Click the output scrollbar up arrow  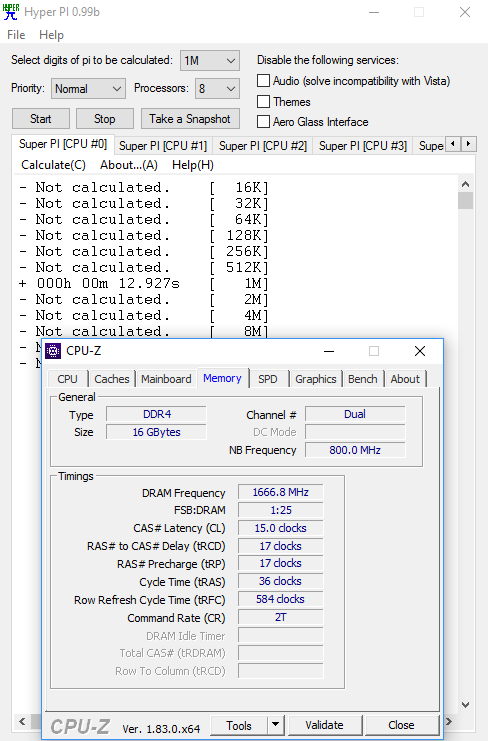[x=465, y=184]
